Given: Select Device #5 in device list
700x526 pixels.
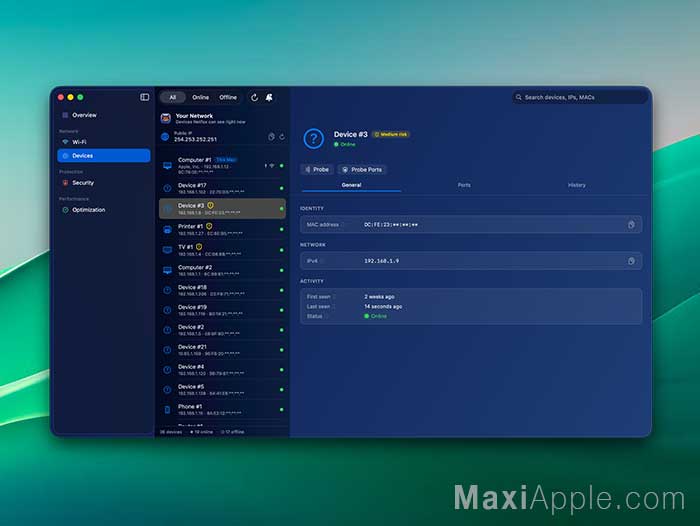Looking at the screenshot, I should (x=222, y=389).
